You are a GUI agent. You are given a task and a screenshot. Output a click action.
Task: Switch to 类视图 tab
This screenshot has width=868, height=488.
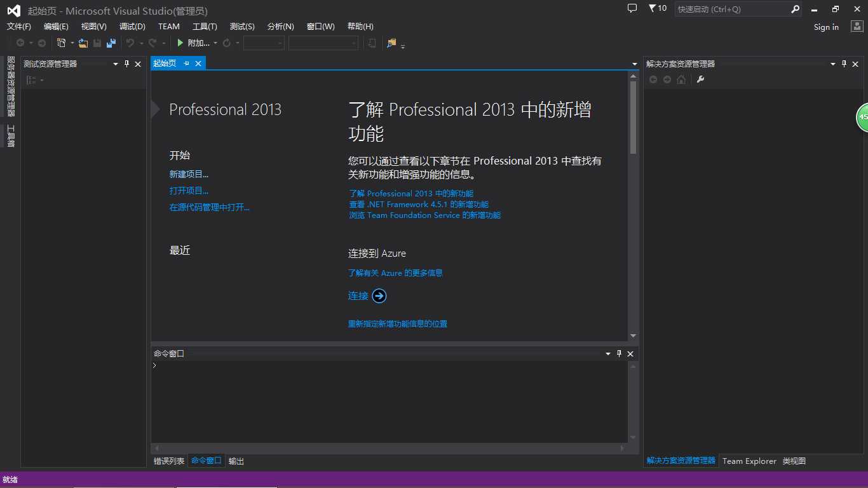tap(794, 461)
